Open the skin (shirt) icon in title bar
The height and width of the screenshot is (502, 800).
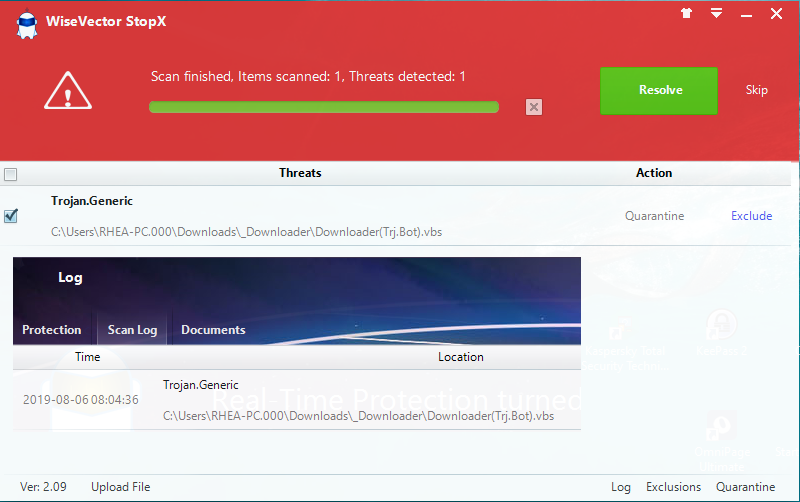pos(686,13)
